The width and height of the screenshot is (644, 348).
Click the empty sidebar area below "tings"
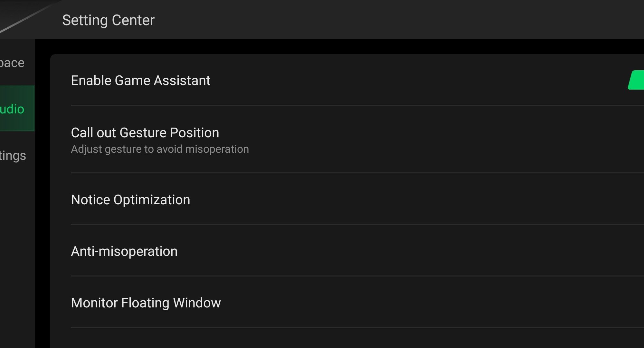pyautogui.click(x=17, y=258)
